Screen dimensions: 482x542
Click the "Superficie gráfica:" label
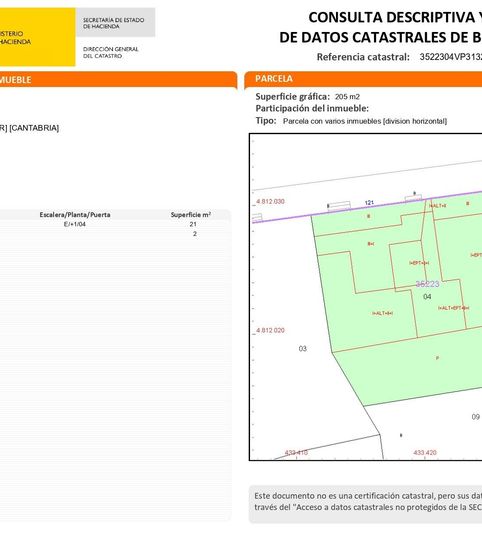293,96
